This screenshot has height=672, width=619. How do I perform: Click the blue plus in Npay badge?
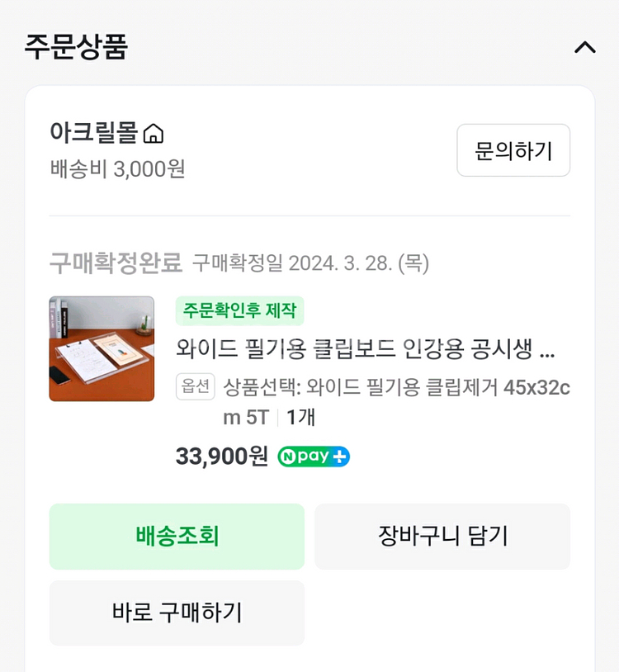coord(339,457)
